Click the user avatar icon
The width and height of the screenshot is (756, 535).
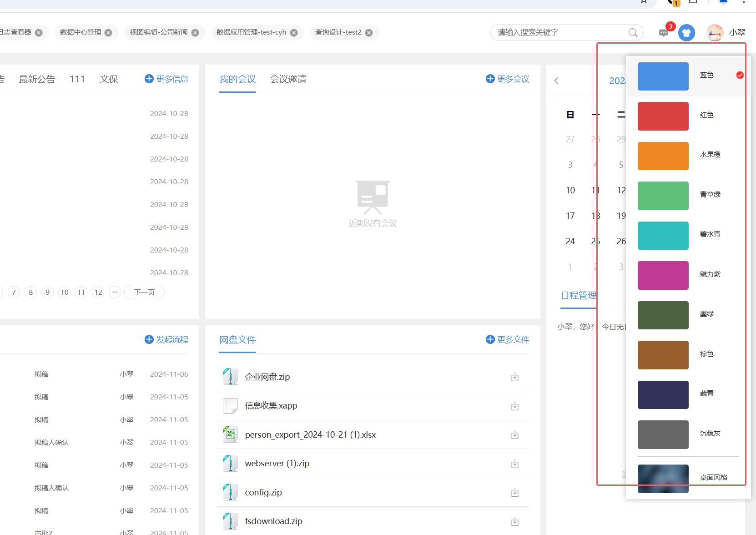pos(715,33)
